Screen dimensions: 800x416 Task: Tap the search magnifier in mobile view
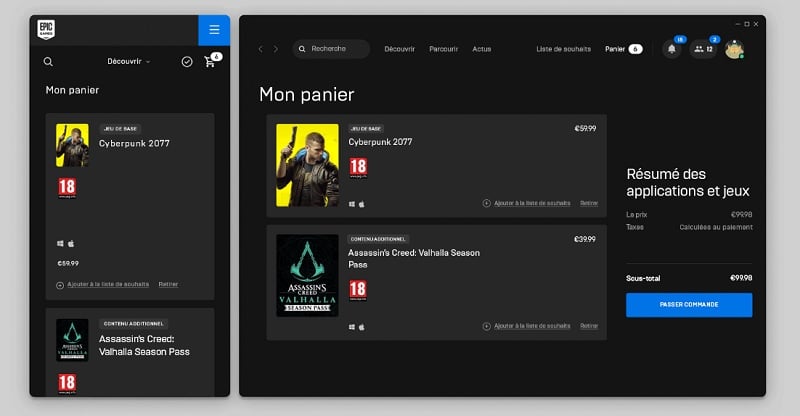[x=48, y=62]
